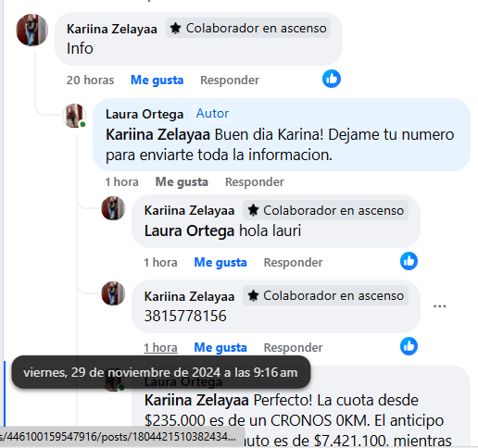
Task: Click the star badge on the phone number comment
Action: [x=253, y=295]
